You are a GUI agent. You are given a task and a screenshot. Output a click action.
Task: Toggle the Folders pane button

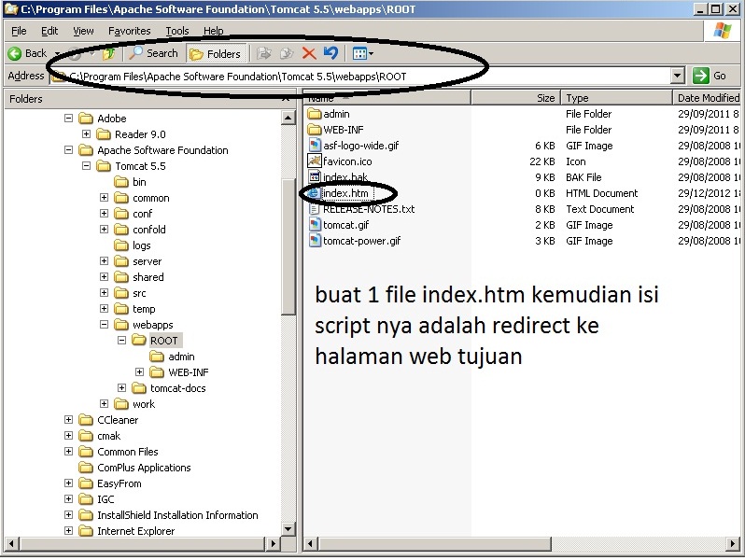tap(217, 54)
